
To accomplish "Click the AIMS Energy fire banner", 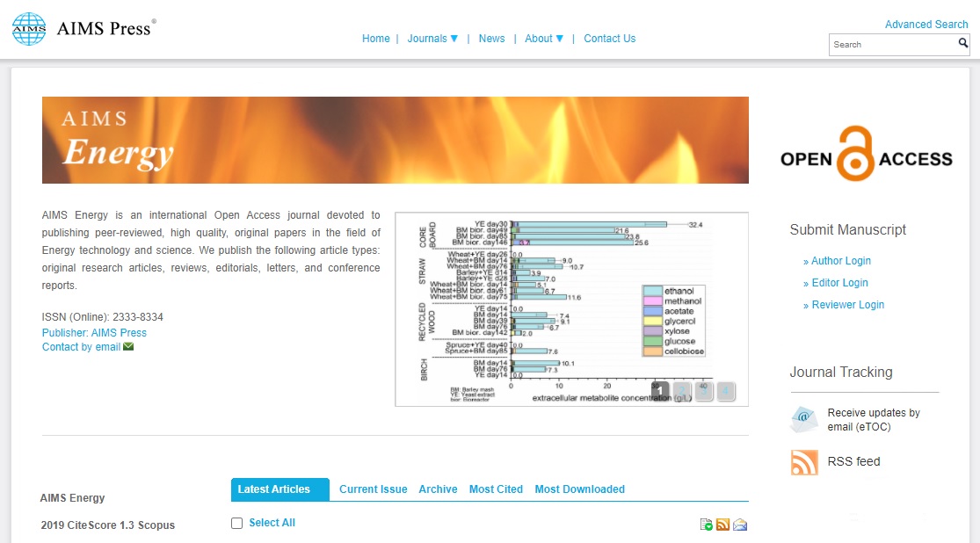I will pos(395,140).
